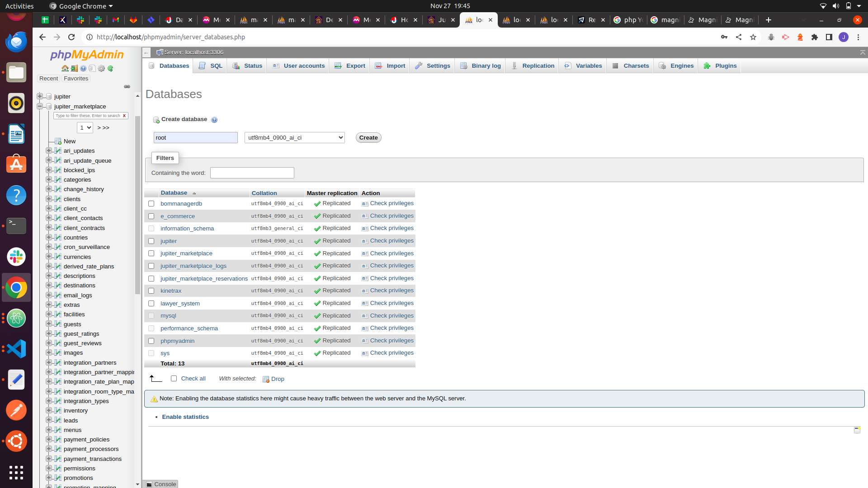Image resolution: width=868 pixels, height=488 pixels.
Task: Open the collation dropdown utf8mb4_0900_ai_ci
Action: point(294,138)
